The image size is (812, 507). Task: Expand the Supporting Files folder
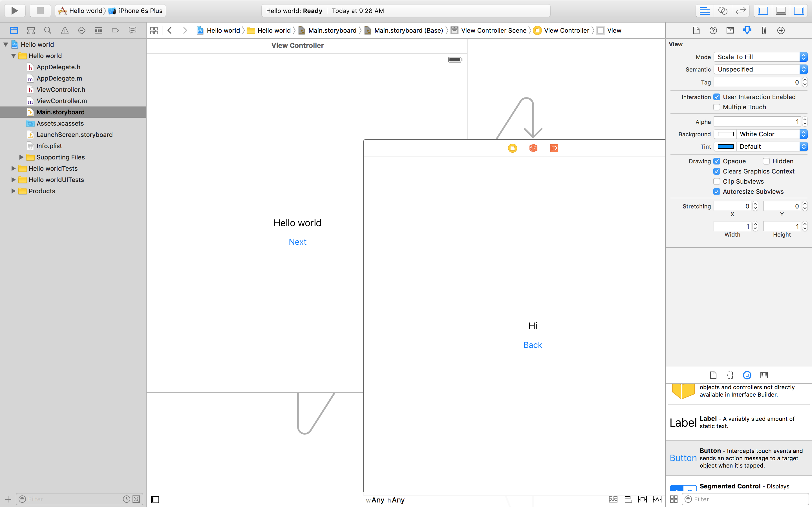21,157
